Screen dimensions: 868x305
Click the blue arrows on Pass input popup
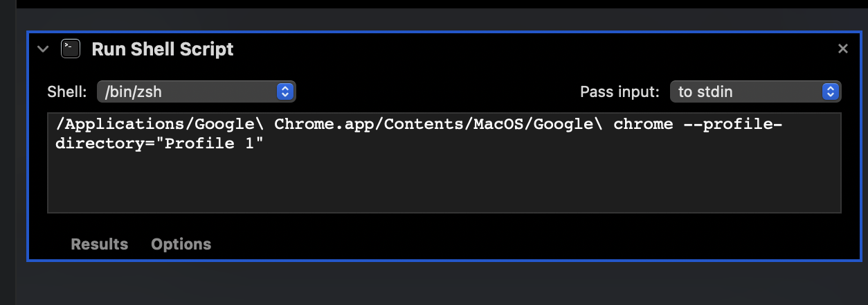pyautogui.click(x=830, y=91)
